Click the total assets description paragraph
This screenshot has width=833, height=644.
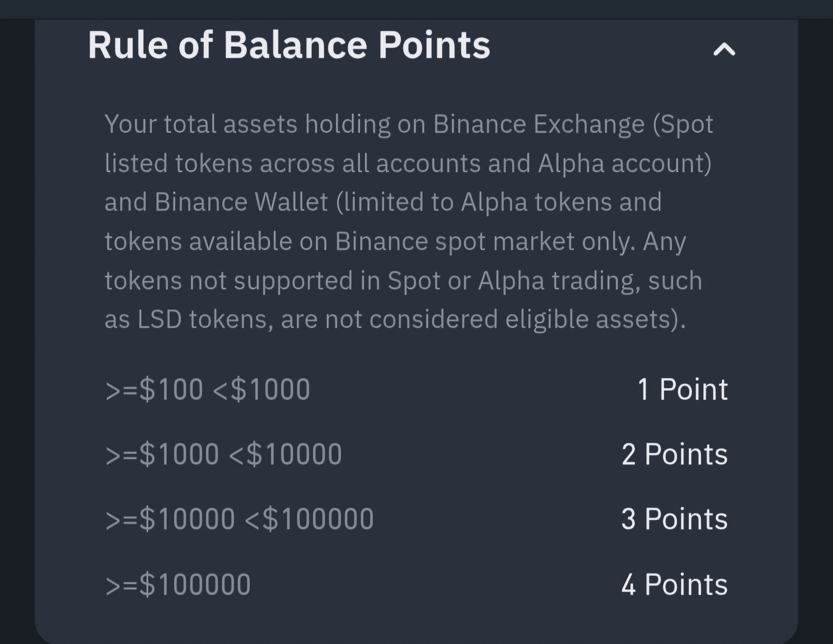pyautogui.click(x=408, y=221)
